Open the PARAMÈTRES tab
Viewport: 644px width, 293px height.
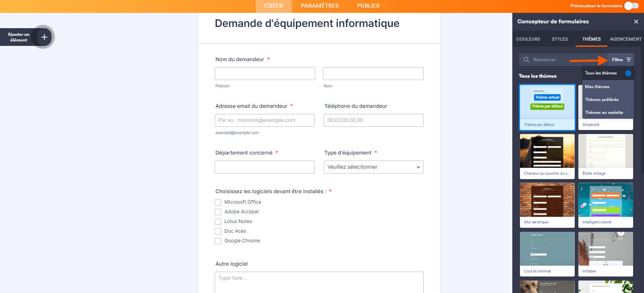[320, 6]
